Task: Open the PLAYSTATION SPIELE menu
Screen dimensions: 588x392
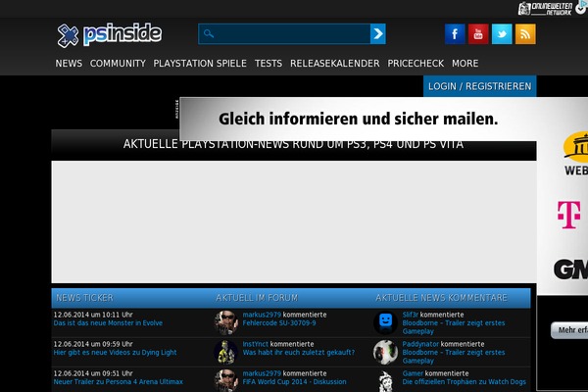Action: (200, 64)
